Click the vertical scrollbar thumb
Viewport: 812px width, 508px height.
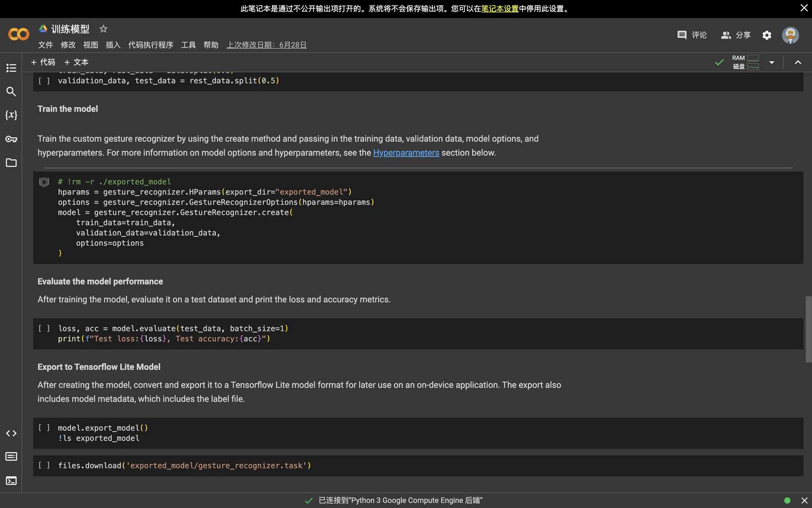tap(808, 329)
